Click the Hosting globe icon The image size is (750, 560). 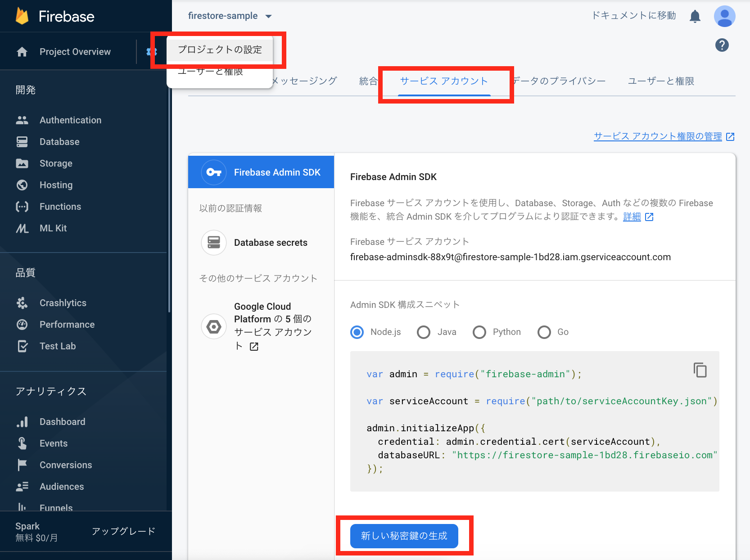click(x=22, y=185)
